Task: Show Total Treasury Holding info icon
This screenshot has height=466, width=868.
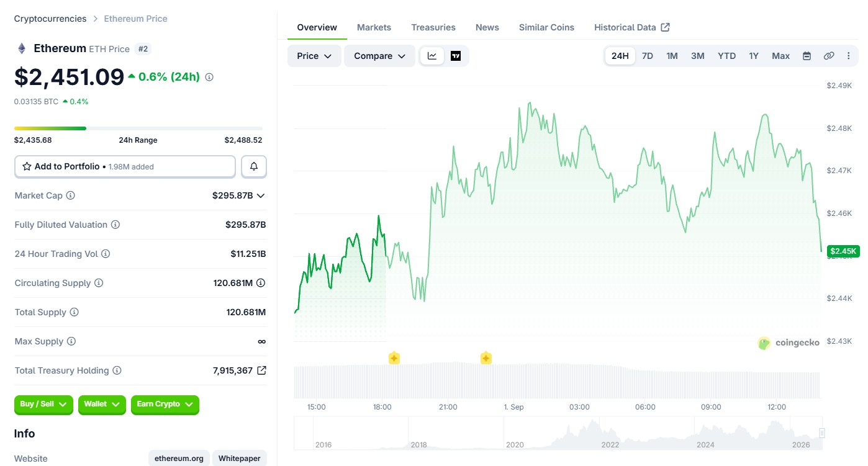Action: (x=117, y=370)
